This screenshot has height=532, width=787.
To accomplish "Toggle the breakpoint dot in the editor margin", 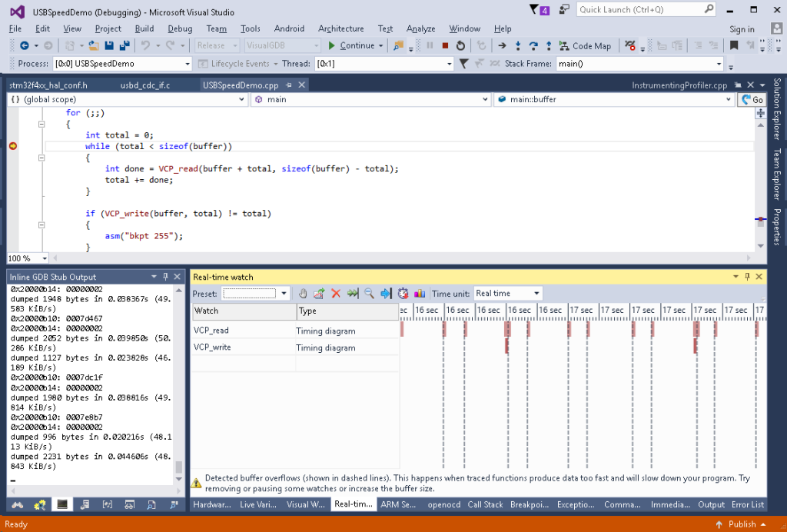I will [12, 145].
